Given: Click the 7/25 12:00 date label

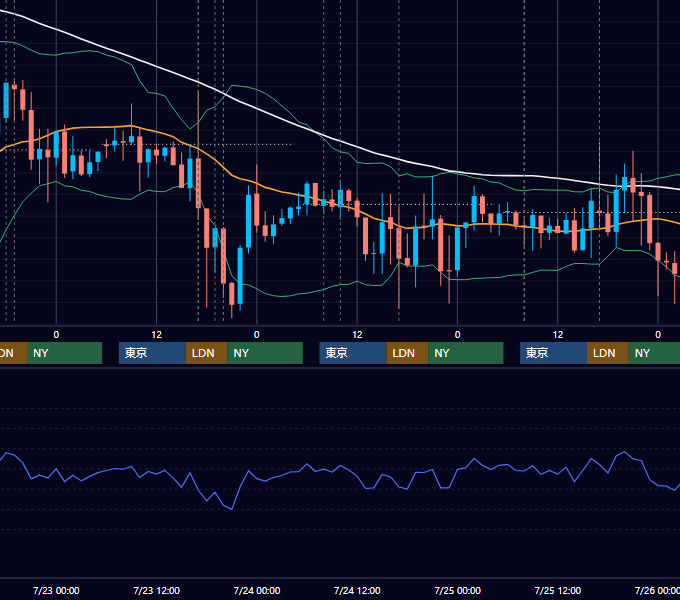Looking at the screenshot, I should [558, 590].
